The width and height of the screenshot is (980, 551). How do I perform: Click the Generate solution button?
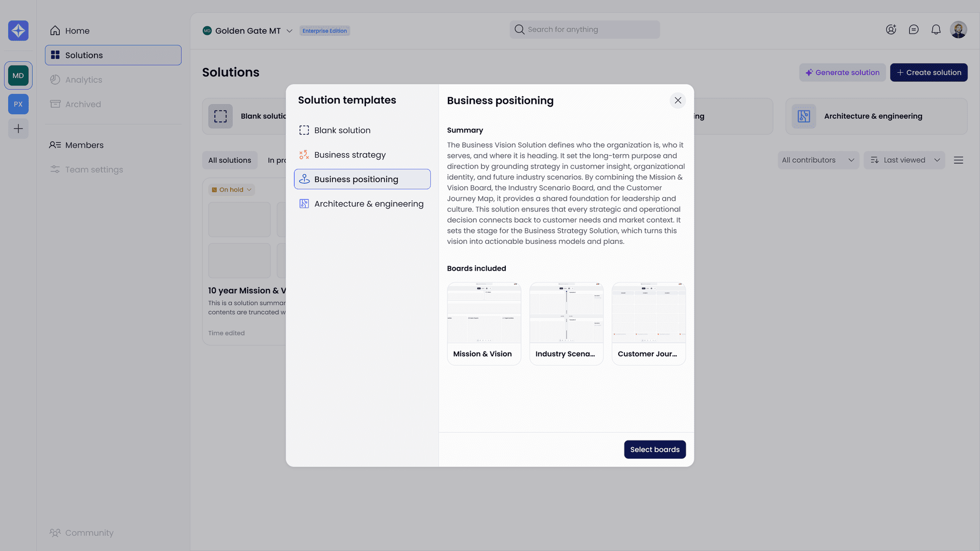pos(842,73)
